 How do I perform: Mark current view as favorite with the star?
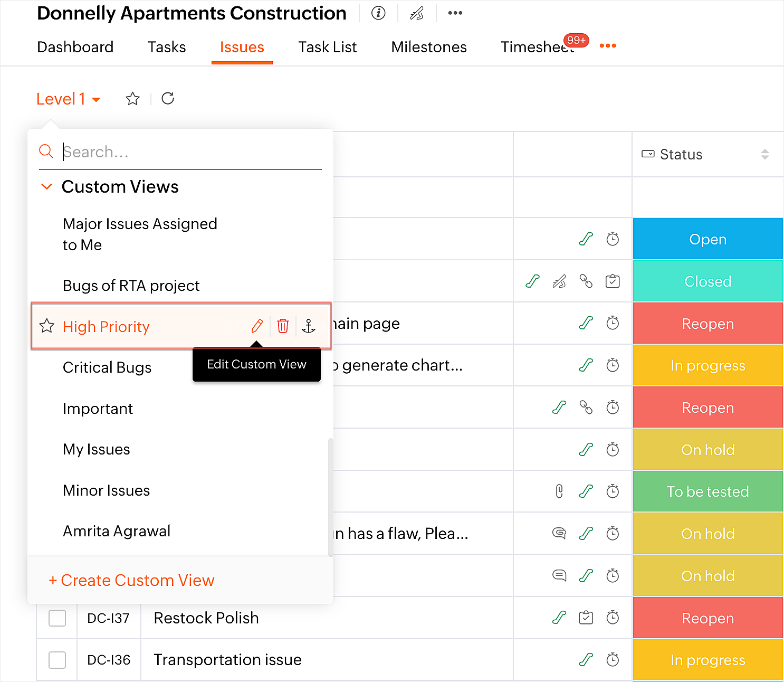[133, 99]
